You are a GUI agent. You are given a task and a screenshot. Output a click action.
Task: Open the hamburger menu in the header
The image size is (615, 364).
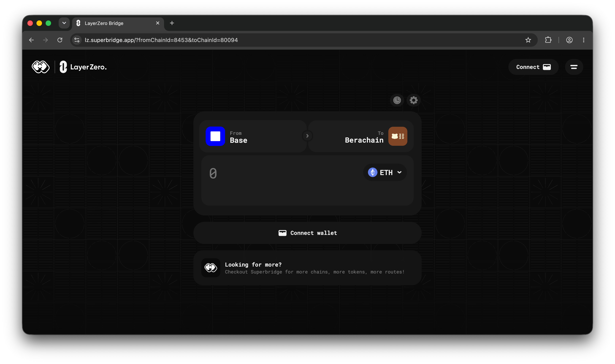(574, 67)
